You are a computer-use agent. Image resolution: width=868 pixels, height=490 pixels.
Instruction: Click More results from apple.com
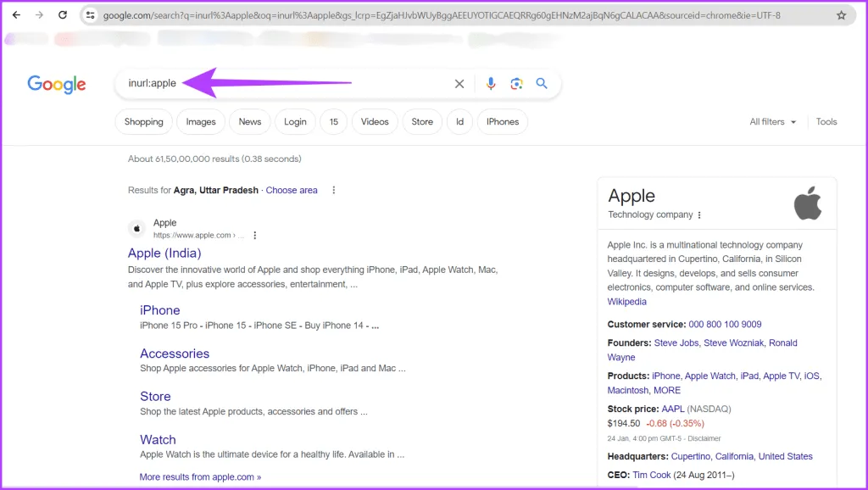point(200,477)
